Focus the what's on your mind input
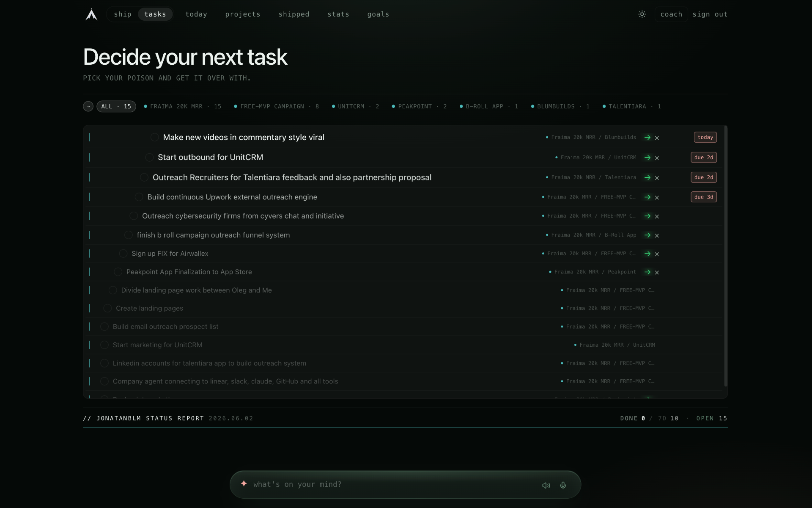Screen dimensions: 812x508 point(393,485)
